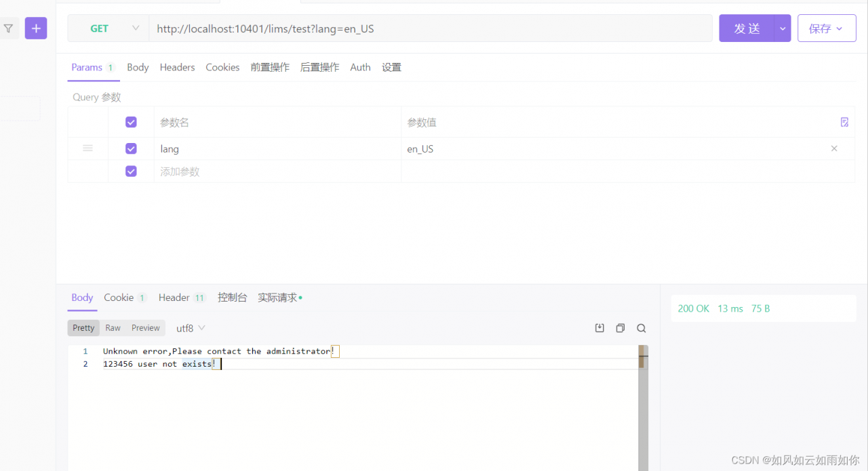This screenshot has height=471, width=868.
Task: Select the Preview response view
Action: pos(146,328)
